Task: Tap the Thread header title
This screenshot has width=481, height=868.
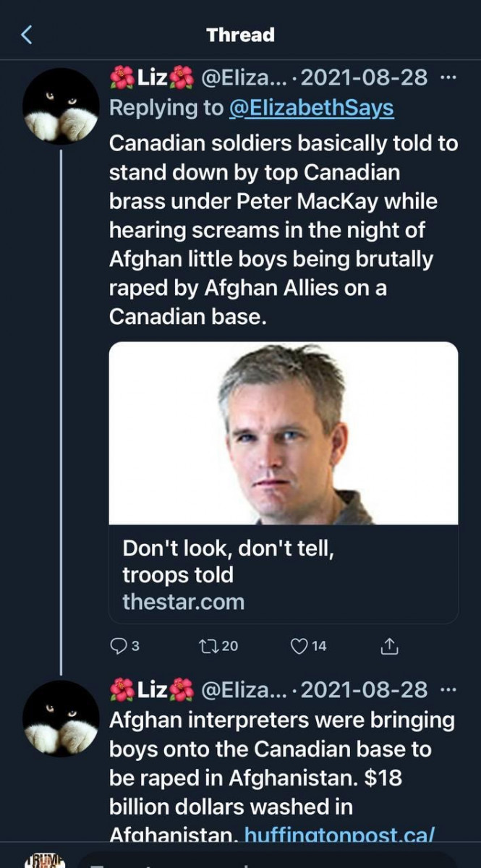Action: coord(240,35)
